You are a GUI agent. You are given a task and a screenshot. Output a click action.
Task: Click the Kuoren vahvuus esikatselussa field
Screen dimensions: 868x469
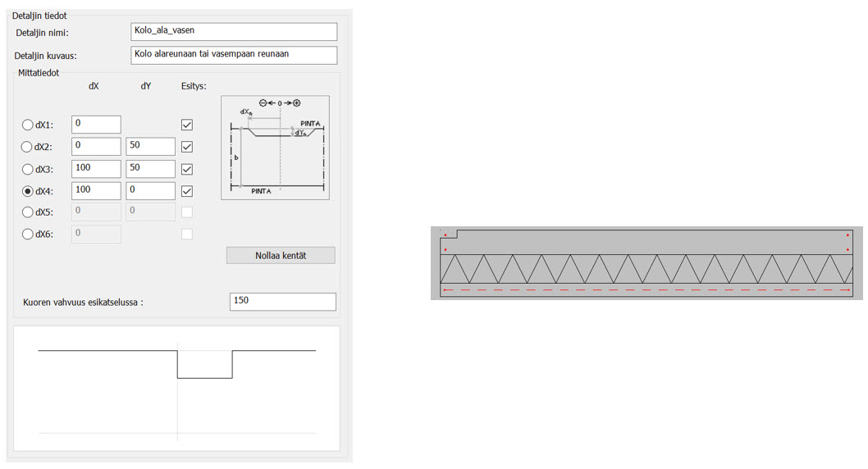click(x=283, y=301)
